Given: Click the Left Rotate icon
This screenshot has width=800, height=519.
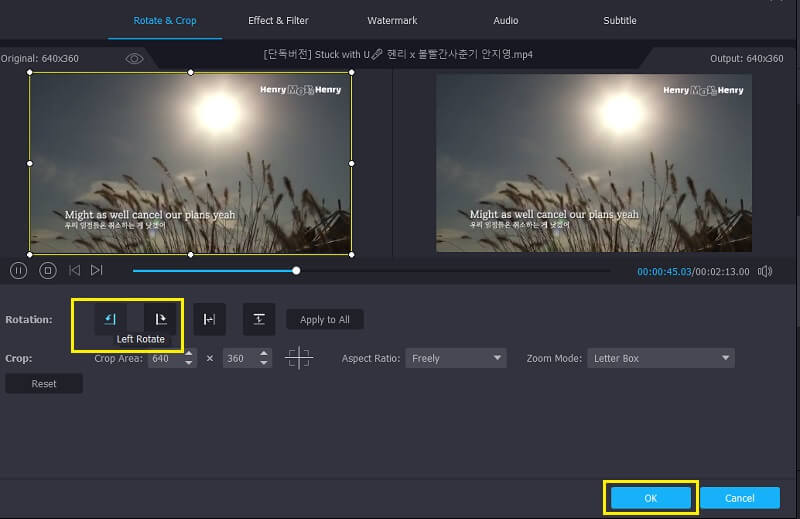Looking at the screenshot, I should 111,319.
